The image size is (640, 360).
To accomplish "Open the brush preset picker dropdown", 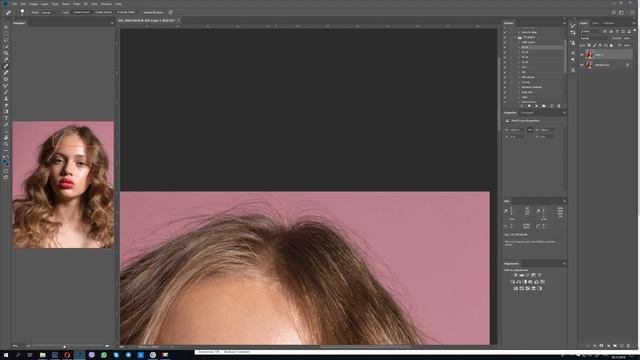I will pos(22,12).
